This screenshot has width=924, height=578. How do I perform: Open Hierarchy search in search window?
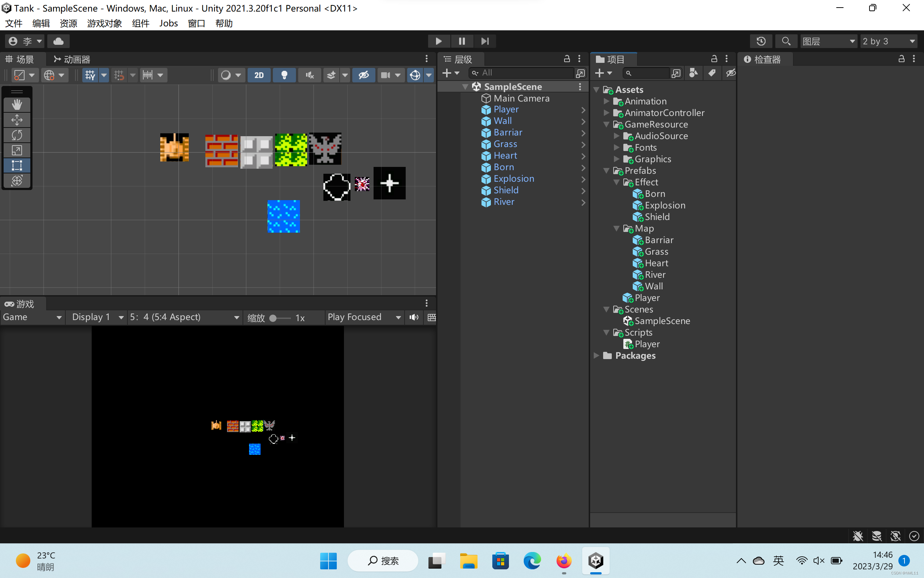click(580, 73)
